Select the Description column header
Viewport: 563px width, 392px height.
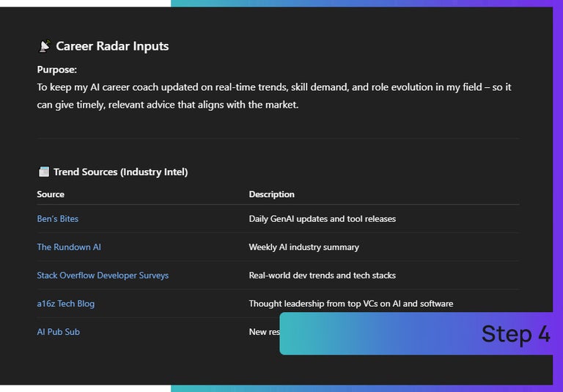point(271,194)
